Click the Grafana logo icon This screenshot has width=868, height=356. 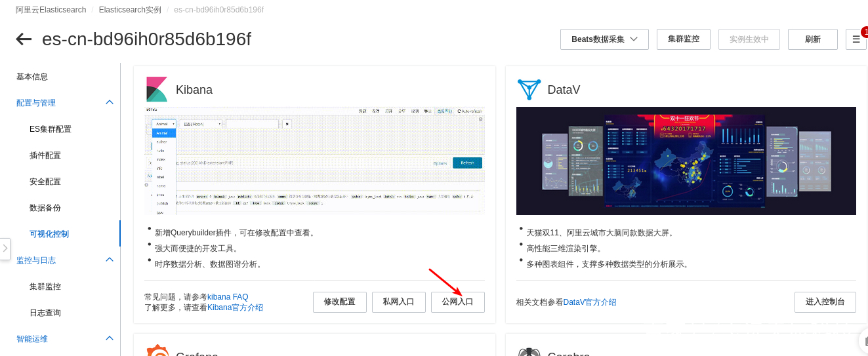(157, 351)
